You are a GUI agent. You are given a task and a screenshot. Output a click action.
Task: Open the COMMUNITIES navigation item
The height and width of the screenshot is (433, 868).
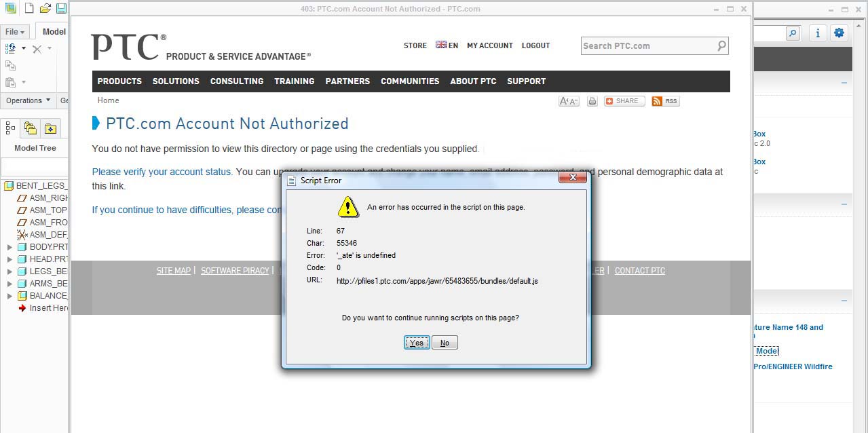coord(410,81)
